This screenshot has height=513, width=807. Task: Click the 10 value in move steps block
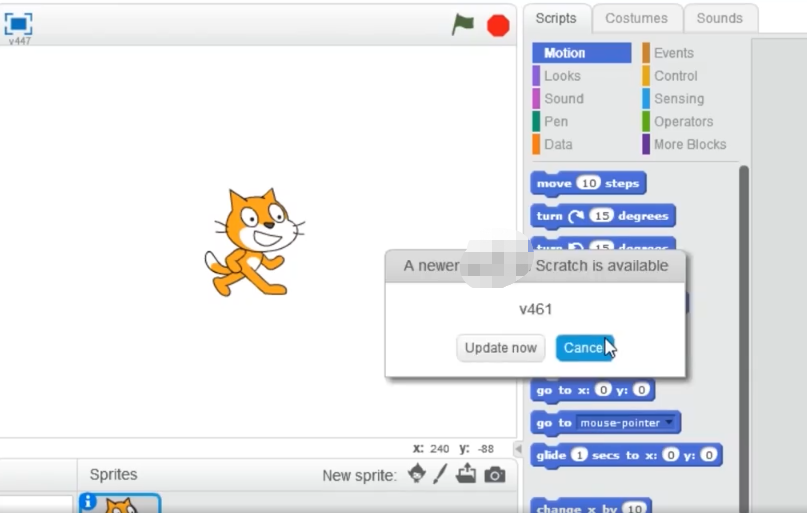[x=588, y=183]
